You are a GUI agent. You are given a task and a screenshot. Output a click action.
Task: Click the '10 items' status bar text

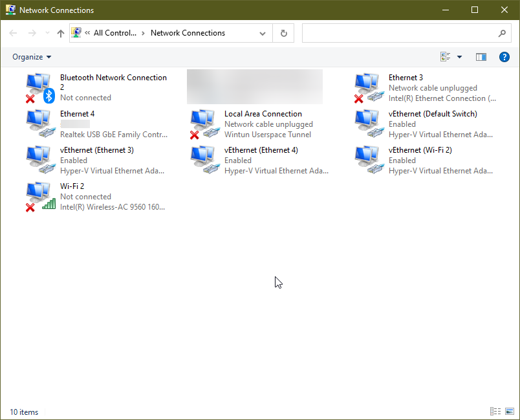point(24,412)
